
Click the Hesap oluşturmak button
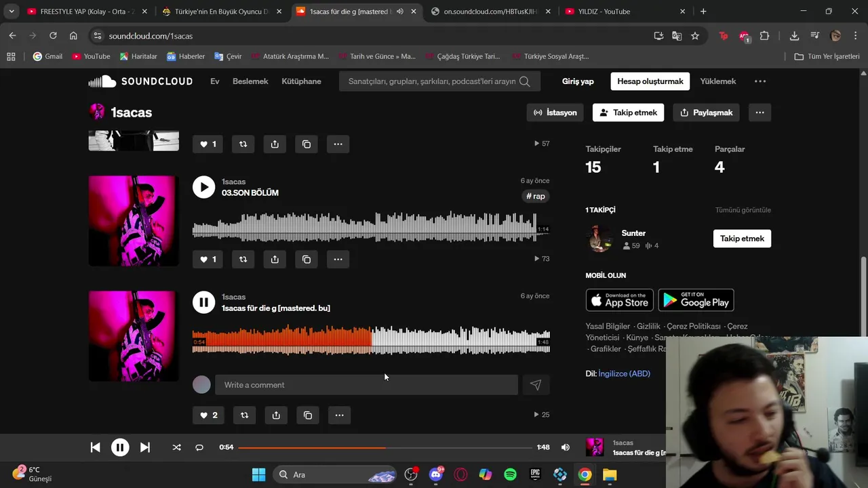click(x=650, y=81)
